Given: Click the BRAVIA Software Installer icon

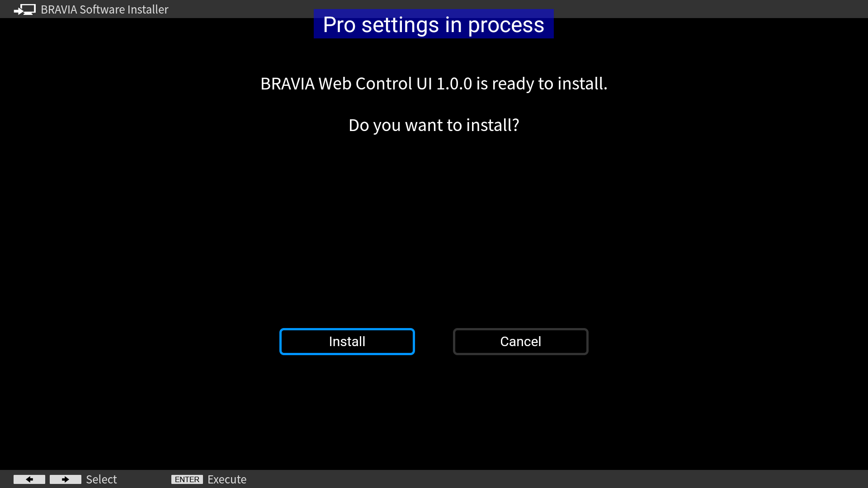Looking at the screenshot, I should (25, 9).
